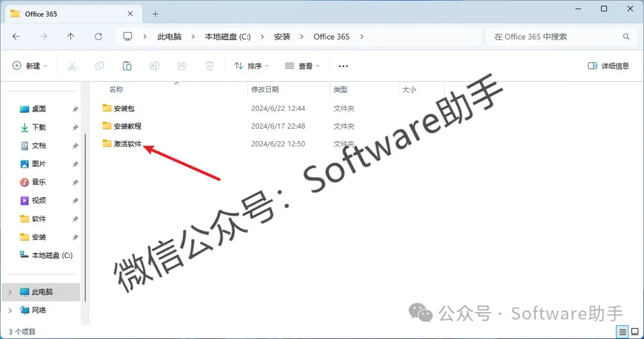644x339 pixels.
Task: Select the 安装包 folder
Action: (x=124, y=108)
